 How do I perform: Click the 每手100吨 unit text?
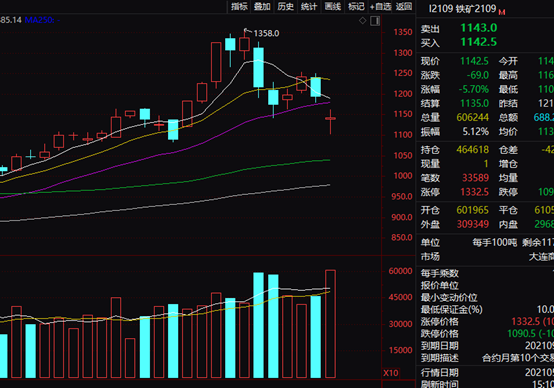[x=495, y=243]
